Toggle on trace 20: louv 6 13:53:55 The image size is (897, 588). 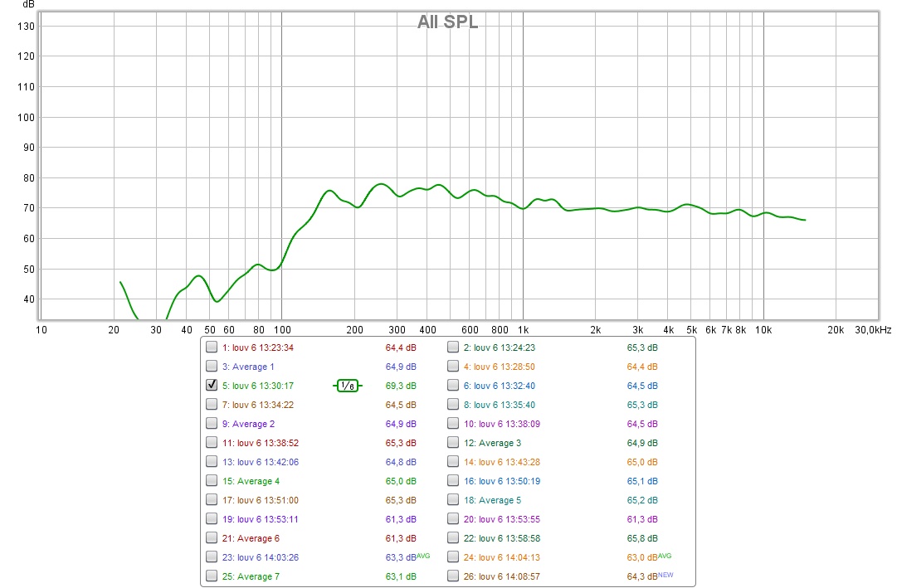coord(453,519)
